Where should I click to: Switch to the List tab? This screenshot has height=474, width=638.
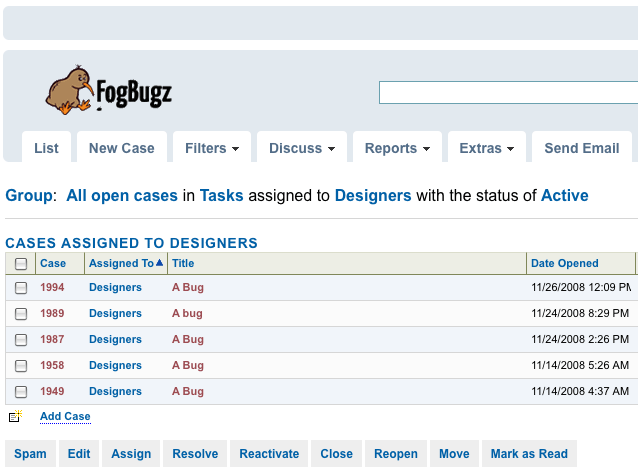click(46, 148)
